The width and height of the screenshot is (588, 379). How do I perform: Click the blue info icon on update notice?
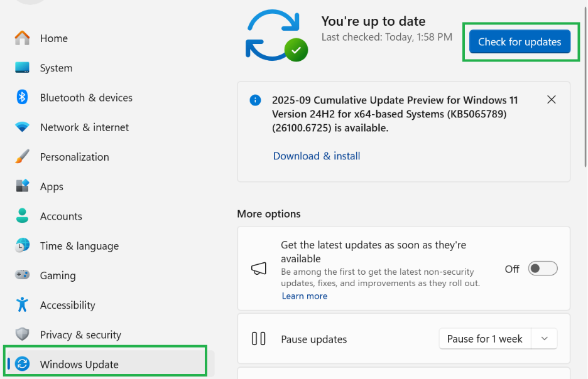(x=256, y=100)
